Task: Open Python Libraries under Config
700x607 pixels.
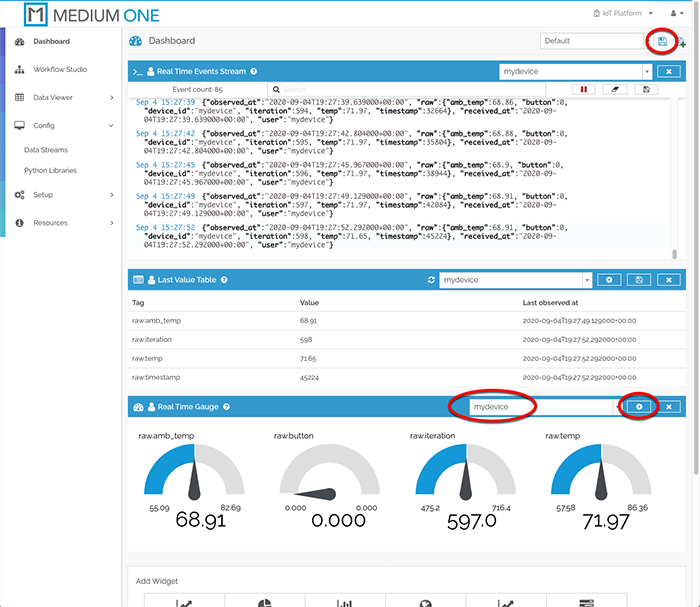Action: pos(50,170)
